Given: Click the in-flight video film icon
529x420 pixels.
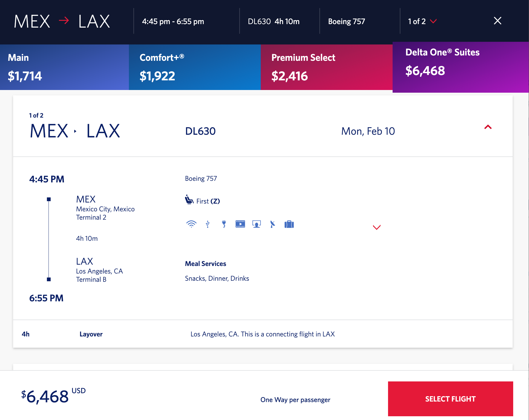Looking at the screenshot, I should pos(240,224).
